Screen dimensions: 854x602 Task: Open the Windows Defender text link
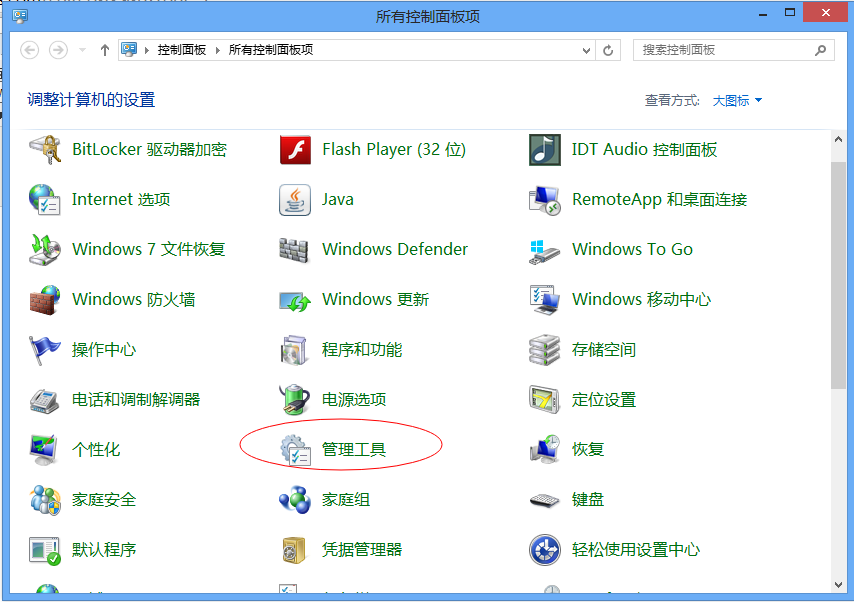tap(395, 250)
